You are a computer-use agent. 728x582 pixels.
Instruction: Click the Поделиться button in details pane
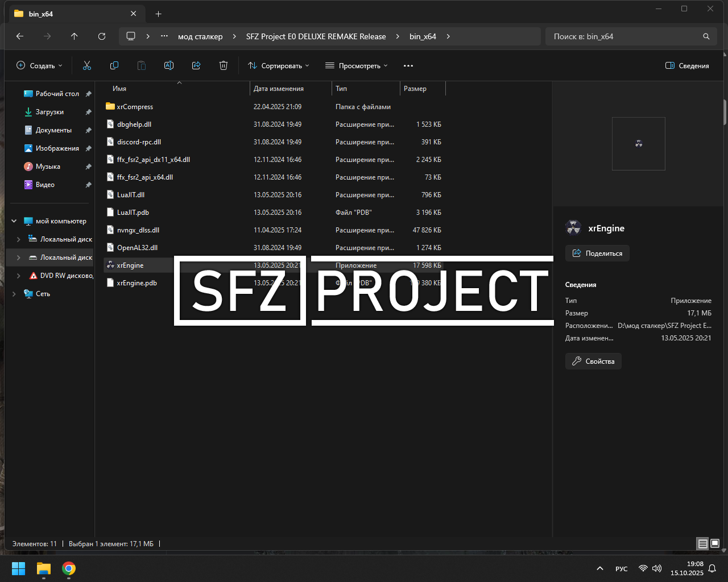(x=597, y=253)
